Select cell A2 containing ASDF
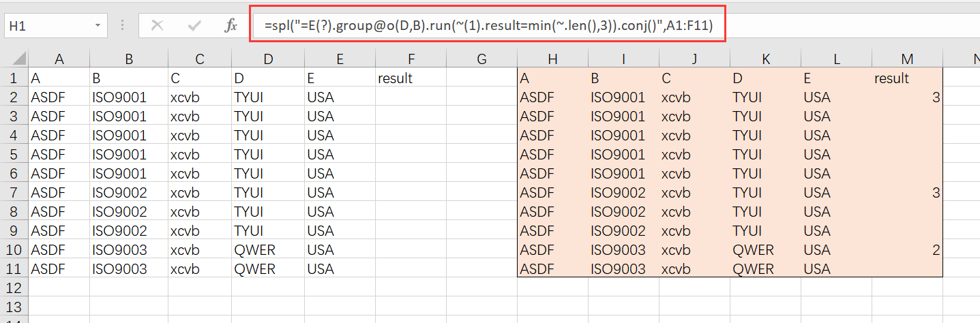This screenshot has height=323, width=980. click(59, 97)
